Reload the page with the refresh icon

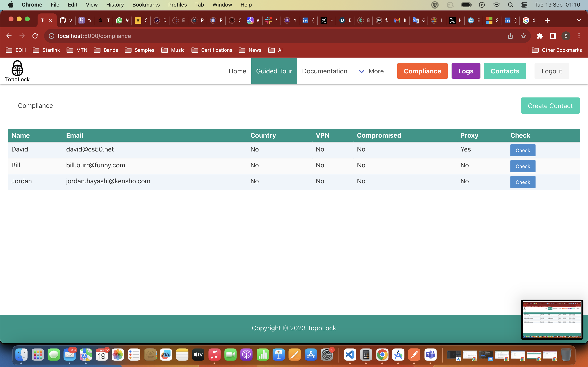point(35,36)
